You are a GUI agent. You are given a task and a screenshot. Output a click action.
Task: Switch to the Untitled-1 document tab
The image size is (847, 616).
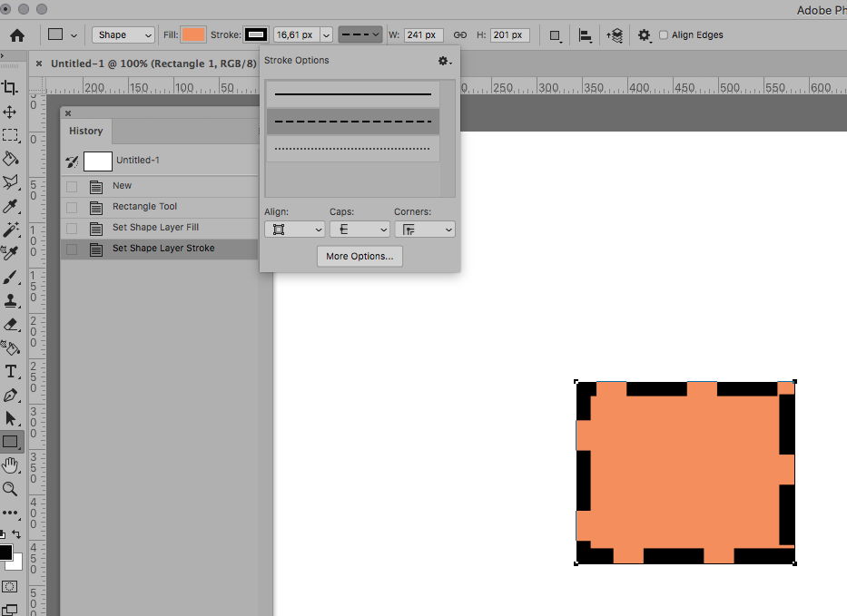click(153, 64)
